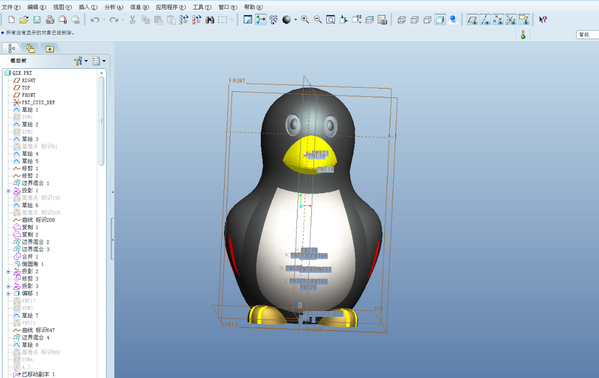This screenshot has height=378, width=599.
Task: Expand the 投影 2 tree node
Action: coord(8,272)
